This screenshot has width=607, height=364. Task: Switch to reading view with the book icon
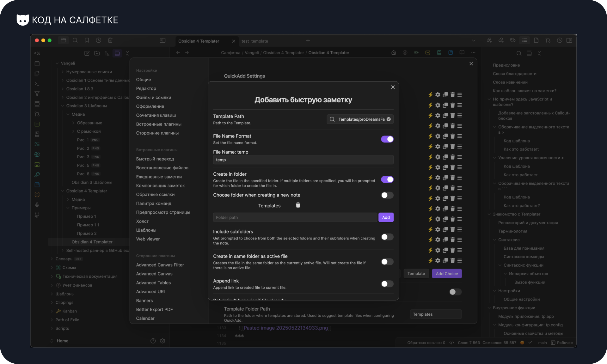pos(462,53)
